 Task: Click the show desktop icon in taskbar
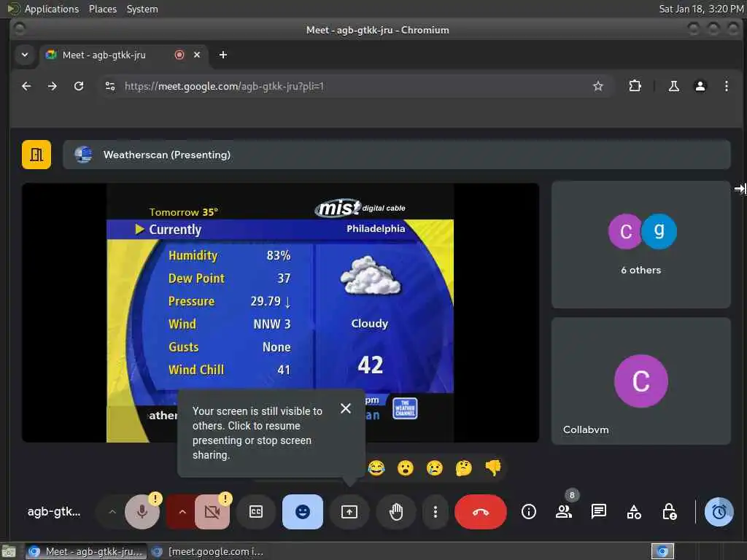9,551
